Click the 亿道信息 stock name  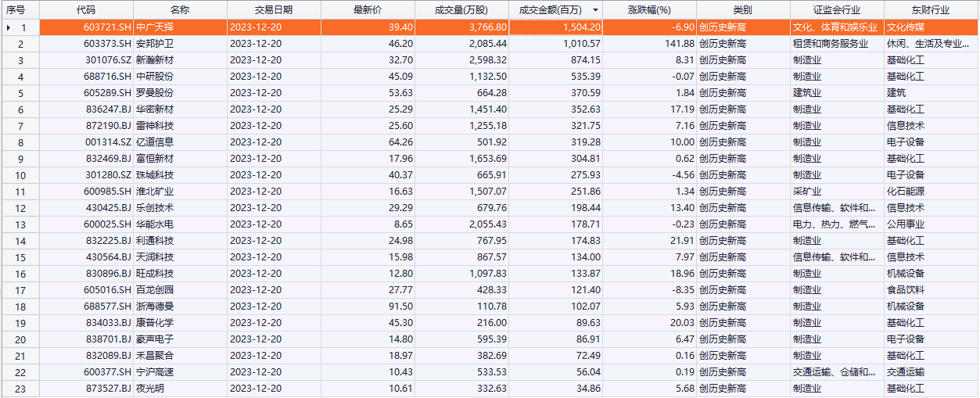(x=155, y=142)
